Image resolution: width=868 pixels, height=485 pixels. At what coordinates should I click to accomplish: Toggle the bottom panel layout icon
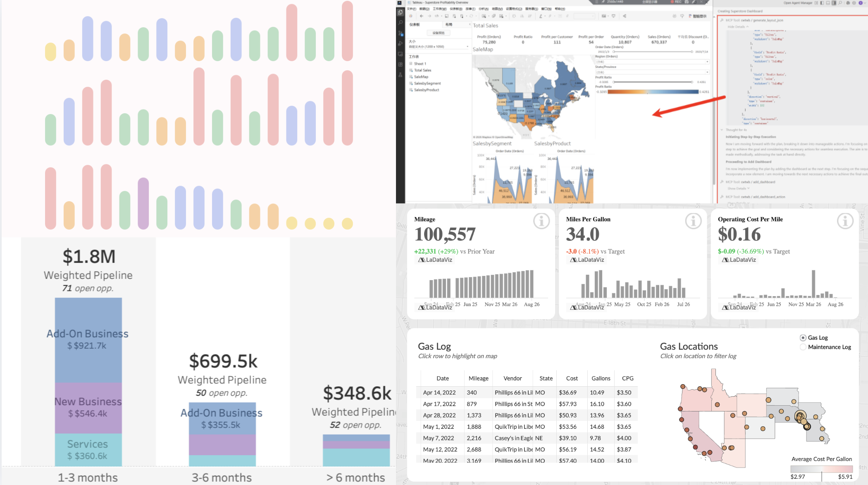pyautogui.click(x=828, y=3)
